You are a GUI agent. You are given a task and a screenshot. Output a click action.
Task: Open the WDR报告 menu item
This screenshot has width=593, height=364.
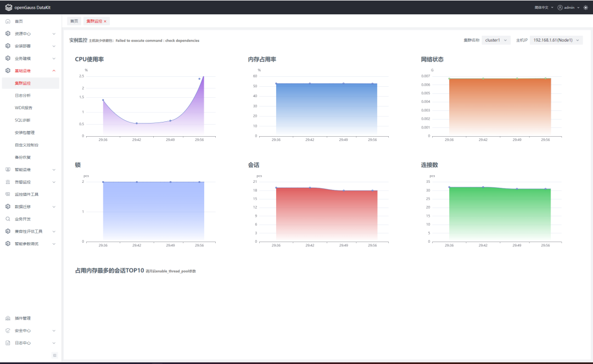pyautogui.click(x=24, y=108)
